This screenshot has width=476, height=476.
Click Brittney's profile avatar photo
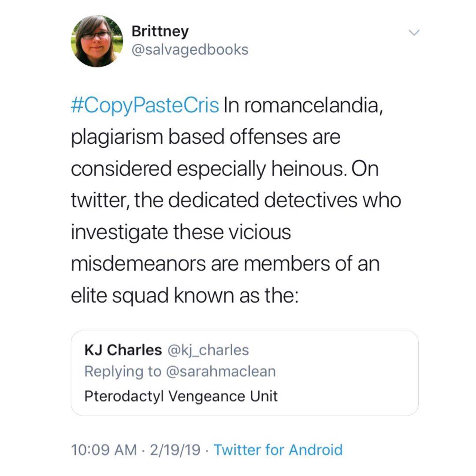pos(97,41)
